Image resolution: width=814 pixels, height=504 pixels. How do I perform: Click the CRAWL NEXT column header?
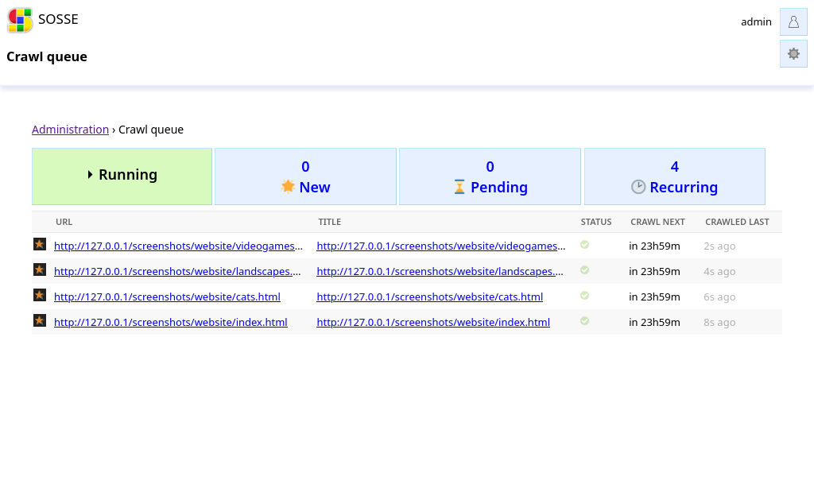point(657,222)
